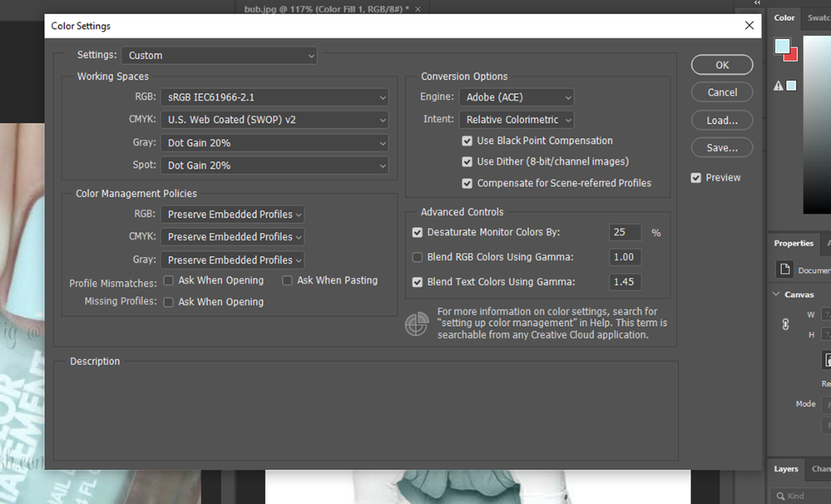Switch to the Swatches tab
831x504 pixels.
tap(818, 17)
